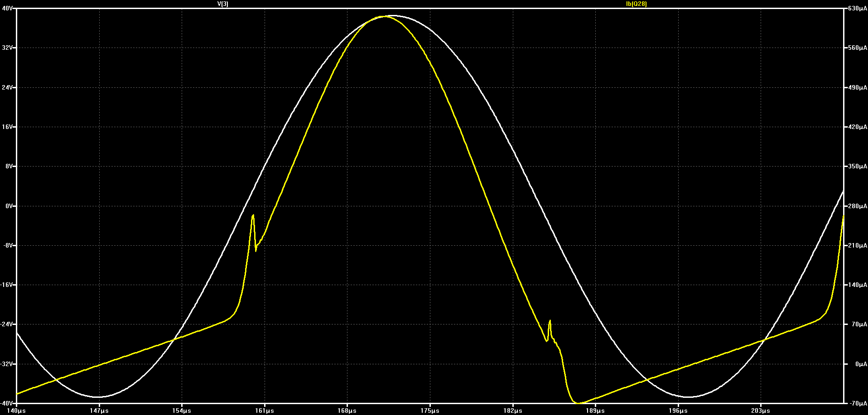The width and height of the screenshot is (868, 415).
Task: Click the "189µs" time axis label
Action: click(x=595, y=411)
